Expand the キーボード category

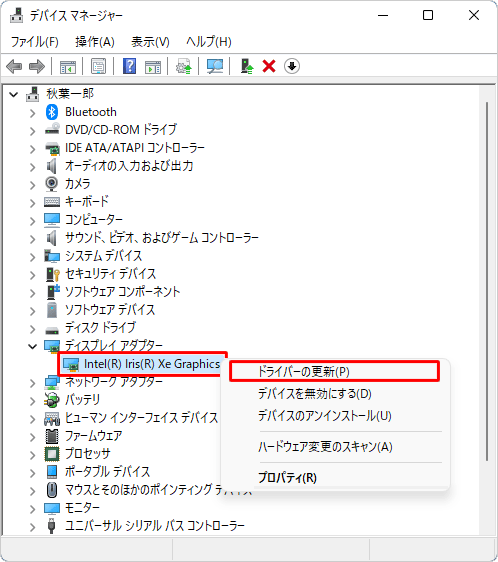(33, 203)
